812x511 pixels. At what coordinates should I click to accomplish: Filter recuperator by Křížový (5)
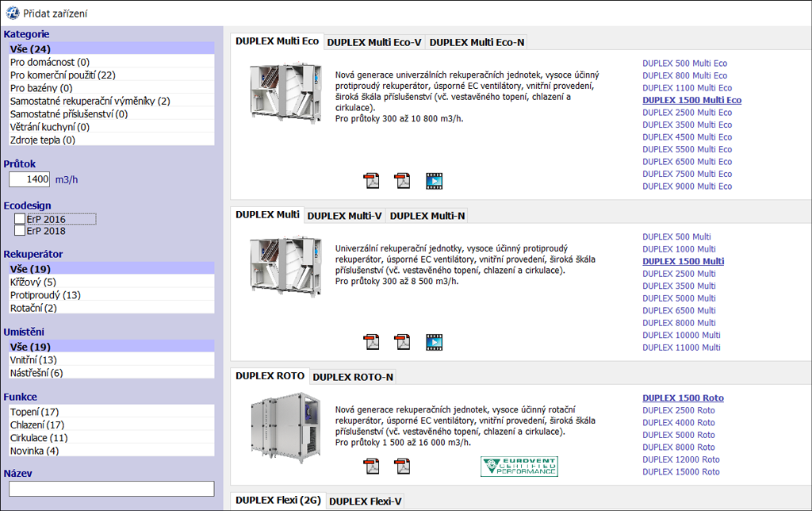coord(111,282)
